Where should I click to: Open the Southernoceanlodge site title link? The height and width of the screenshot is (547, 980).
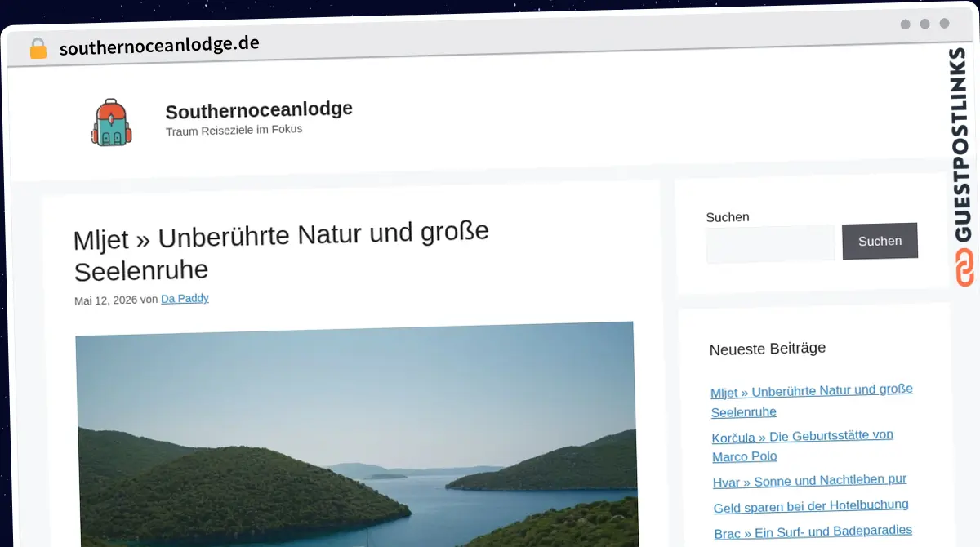[x=259, y=109]
